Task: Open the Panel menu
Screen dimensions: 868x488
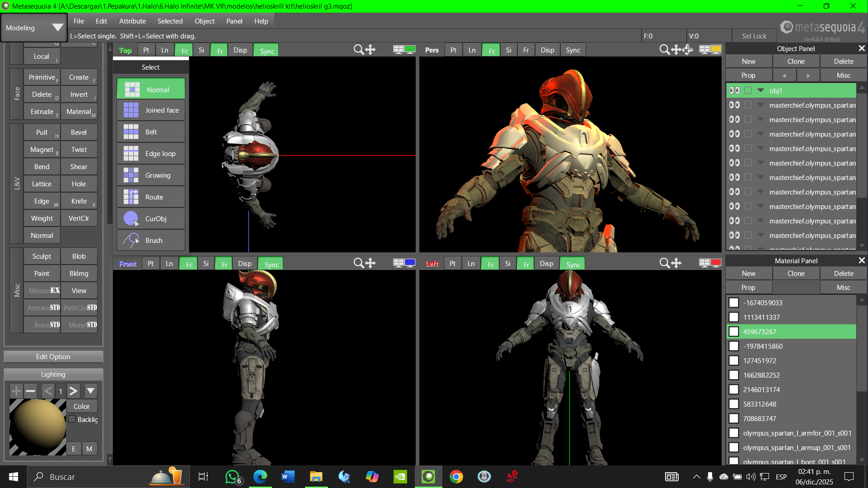Action: (x=234, y=21)
